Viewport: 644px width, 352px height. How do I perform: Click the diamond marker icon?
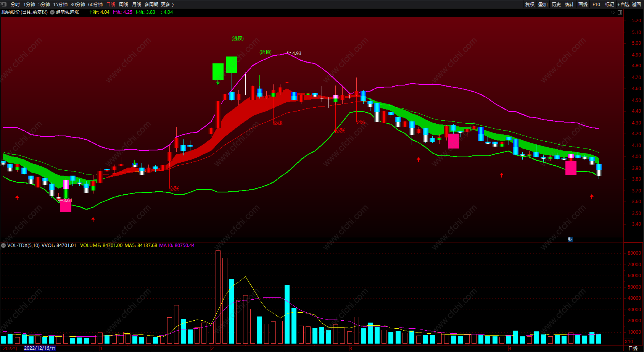(613, 12)
